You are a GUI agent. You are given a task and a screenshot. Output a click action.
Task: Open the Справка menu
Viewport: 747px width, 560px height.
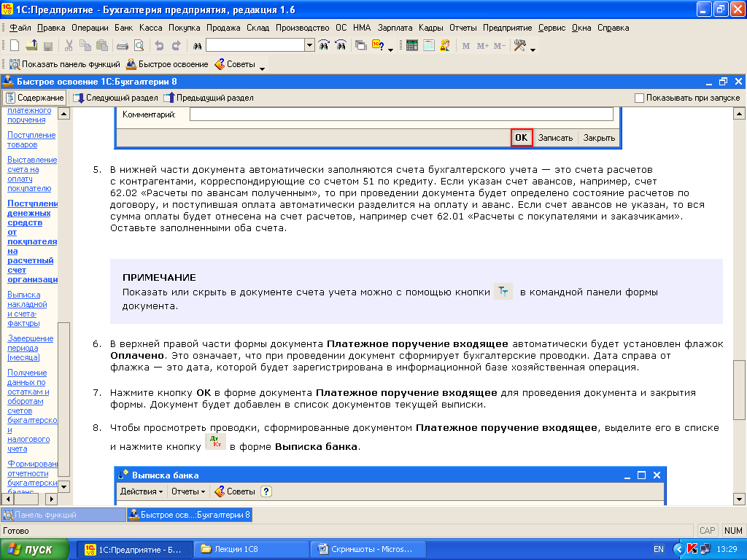pos(613,28)
